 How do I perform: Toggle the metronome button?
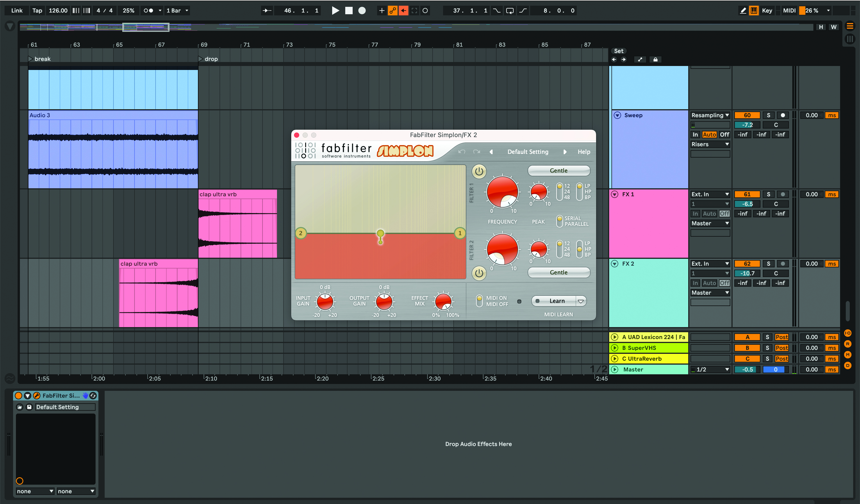[148, 11]
